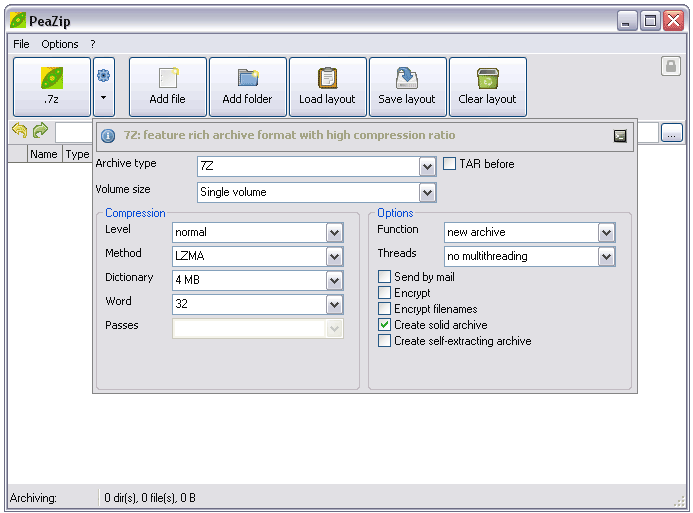
Task: Click the 'Archiving:' status bar label
Action: [33, 498]
